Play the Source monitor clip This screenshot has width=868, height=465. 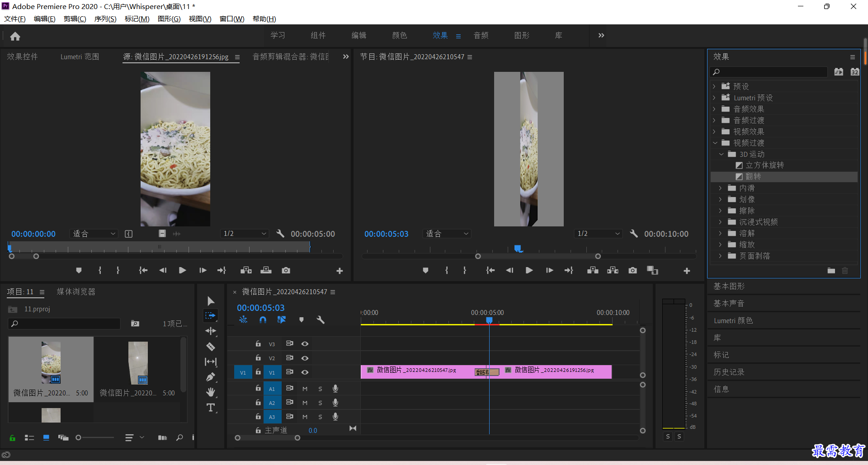182,270
